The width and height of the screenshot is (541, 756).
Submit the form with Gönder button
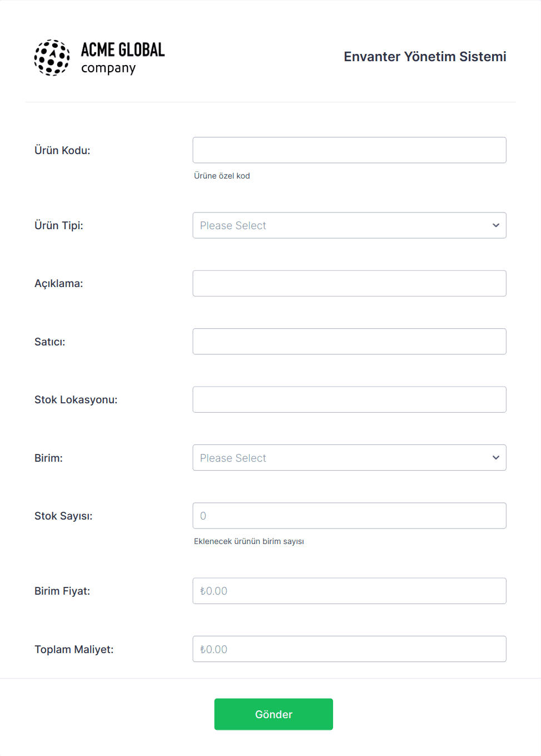tap(274, 714)
